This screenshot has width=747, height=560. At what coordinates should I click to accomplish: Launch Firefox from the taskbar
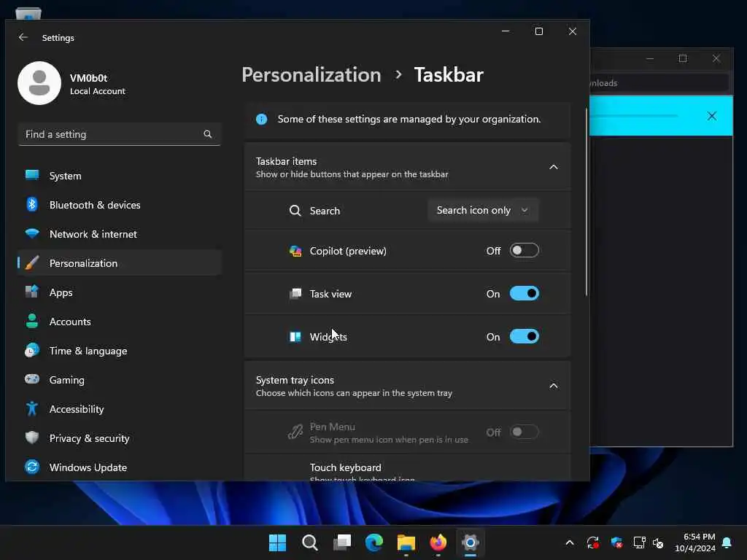(438, 542)
